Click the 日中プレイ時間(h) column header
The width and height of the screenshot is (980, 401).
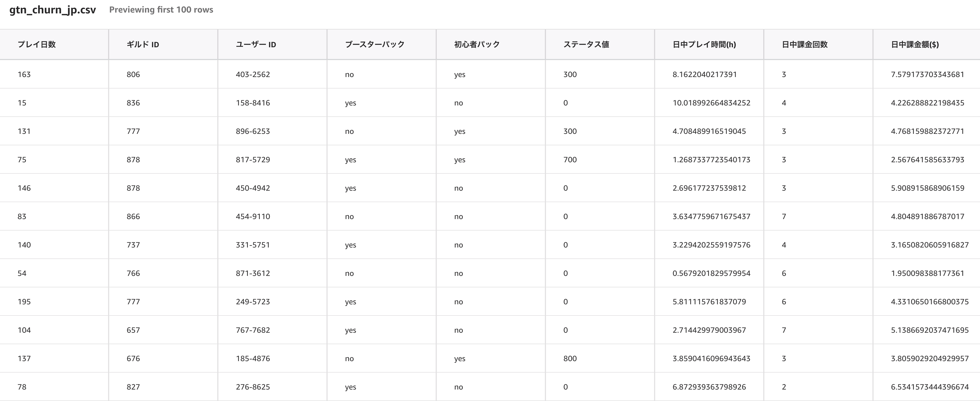click(704, 45)
